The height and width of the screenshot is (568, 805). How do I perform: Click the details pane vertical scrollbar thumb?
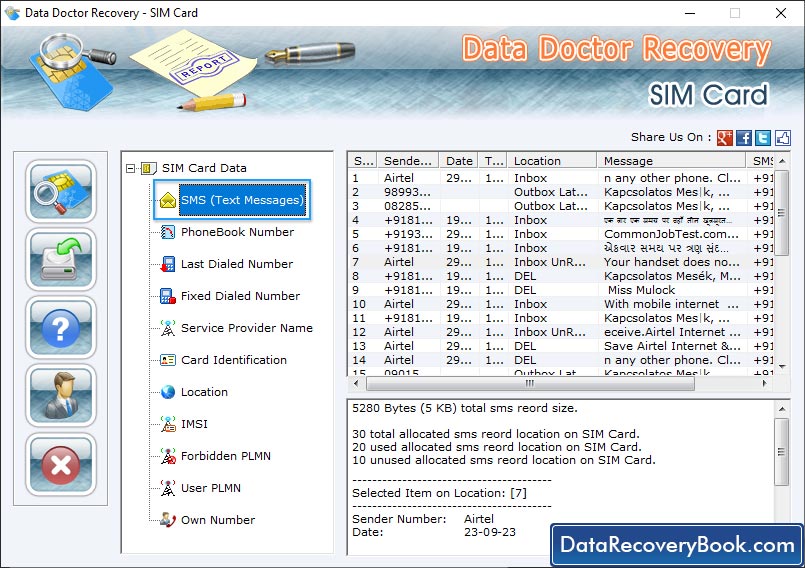[x=781, y=451]
